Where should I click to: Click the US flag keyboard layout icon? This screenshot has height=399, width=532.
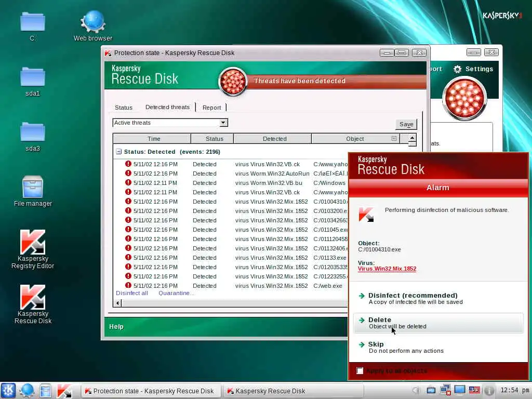474,390
